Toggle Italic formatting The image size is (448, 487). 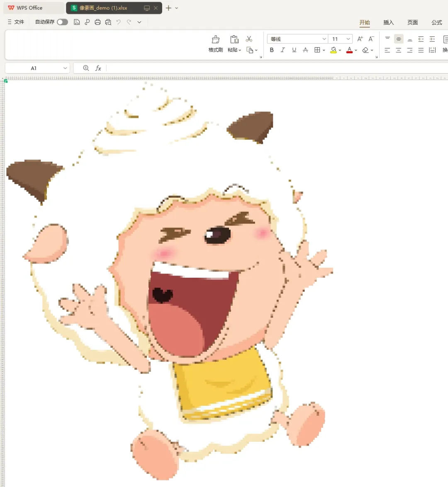click(x=282, y=50)
